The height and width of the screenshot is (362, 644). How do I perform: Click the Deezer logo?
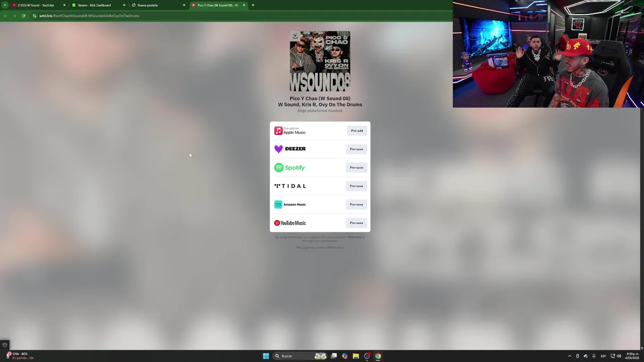[x=290, y=149]
